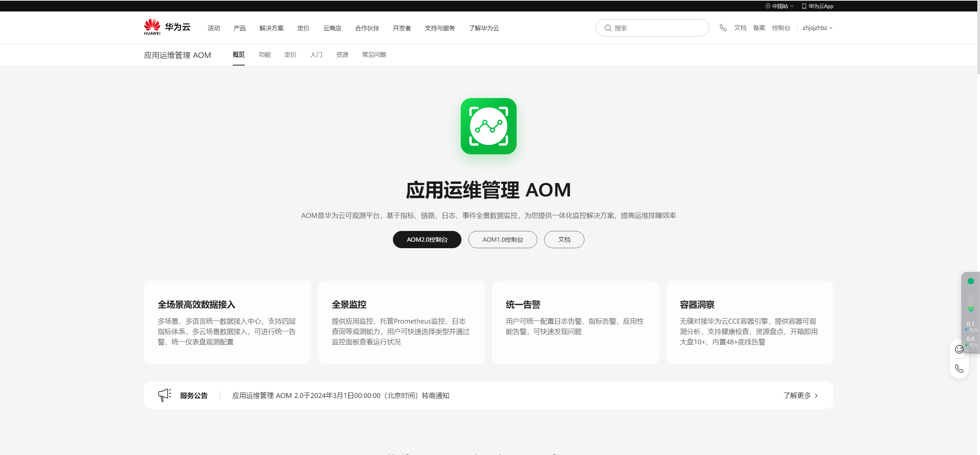Click the Huawei Cloud App phone icon
980x455 pixels.
point(804,6)
